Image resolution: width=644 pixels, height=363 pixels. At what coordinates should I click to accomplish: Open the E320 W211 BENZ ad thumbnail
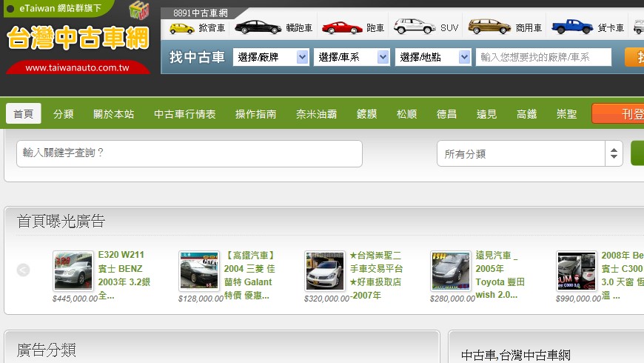[73, 271]
